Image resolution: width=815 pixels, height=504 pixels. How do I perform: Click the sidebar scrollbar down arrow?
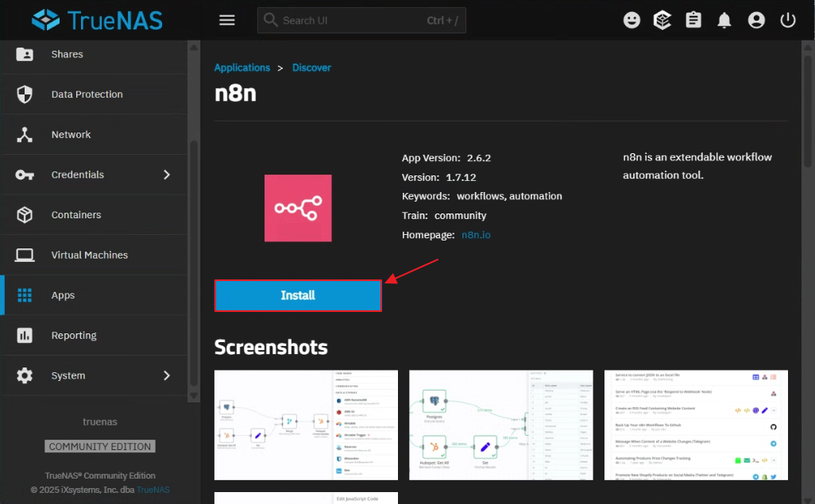pos(194,396)
